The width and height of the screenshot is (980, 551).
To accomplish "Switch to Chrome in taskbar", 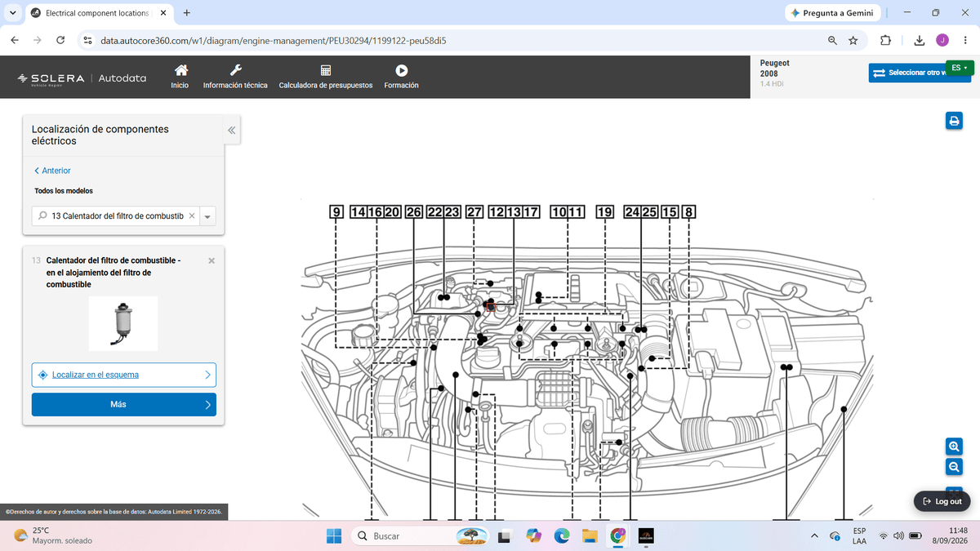I will point(618,536).
